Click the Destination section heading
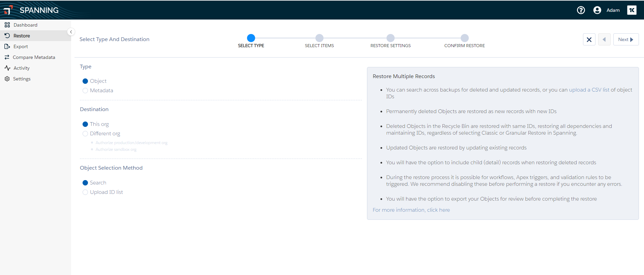 94,109
